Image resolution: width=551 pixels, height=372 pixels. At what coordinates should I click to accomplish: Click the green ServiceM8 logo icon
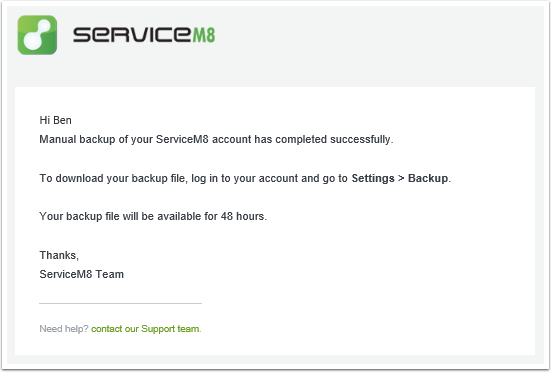(x=37, y=35)
